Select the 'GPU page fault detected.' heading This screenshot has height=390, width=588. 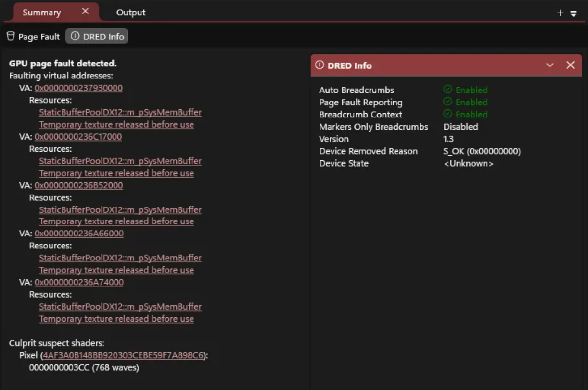point(63,64)
